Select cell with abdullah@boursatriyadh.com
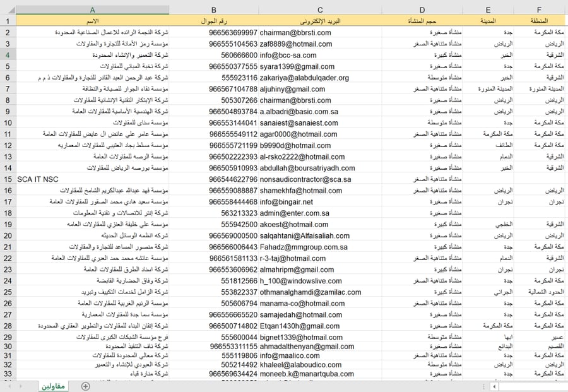Image resolution: width=568 pixels, height=392 pixels. click(320, 168)
